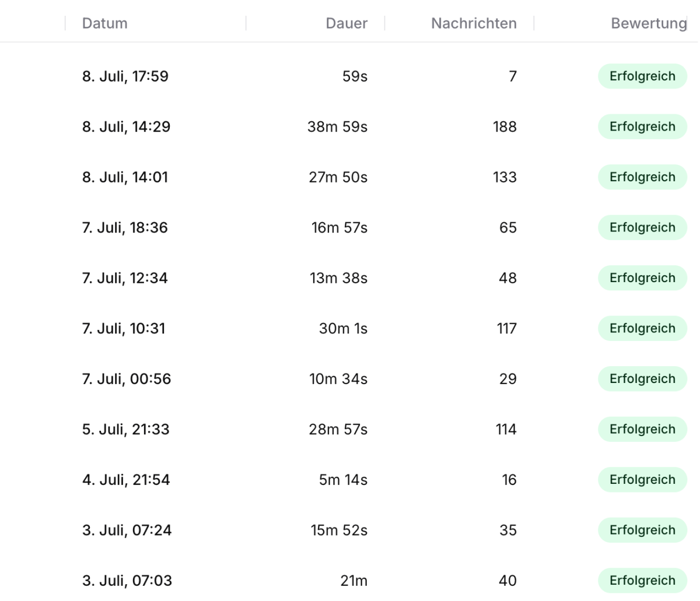The height and width of the screenshot is (601, 700).
Task: Click the 114 Nachrichten count cell
Action: (x=506, y=429)
